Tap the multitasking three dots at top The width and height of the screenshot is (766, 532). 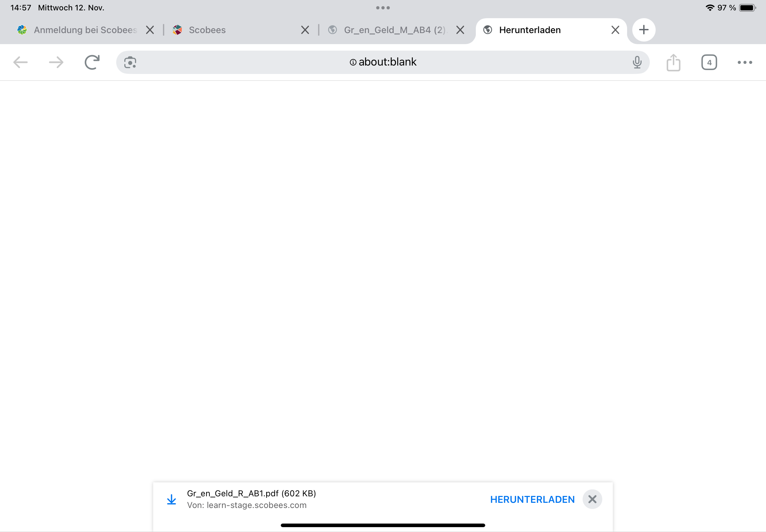pyautogui.click(x=383, y=8)
